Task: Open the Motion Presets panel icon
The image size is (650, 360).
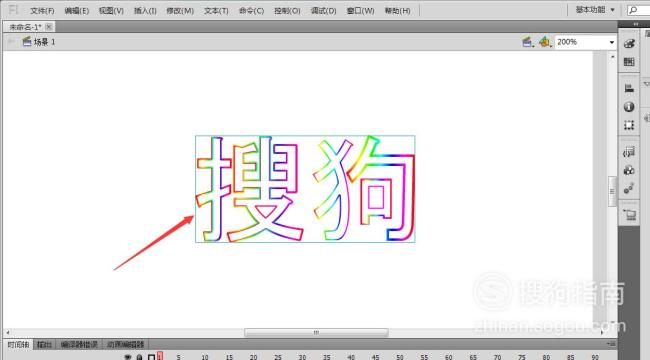Action: [x=629, y=188]
